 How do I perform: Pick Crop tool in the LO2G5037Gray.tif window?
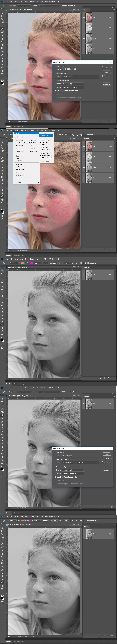point(2,541)
